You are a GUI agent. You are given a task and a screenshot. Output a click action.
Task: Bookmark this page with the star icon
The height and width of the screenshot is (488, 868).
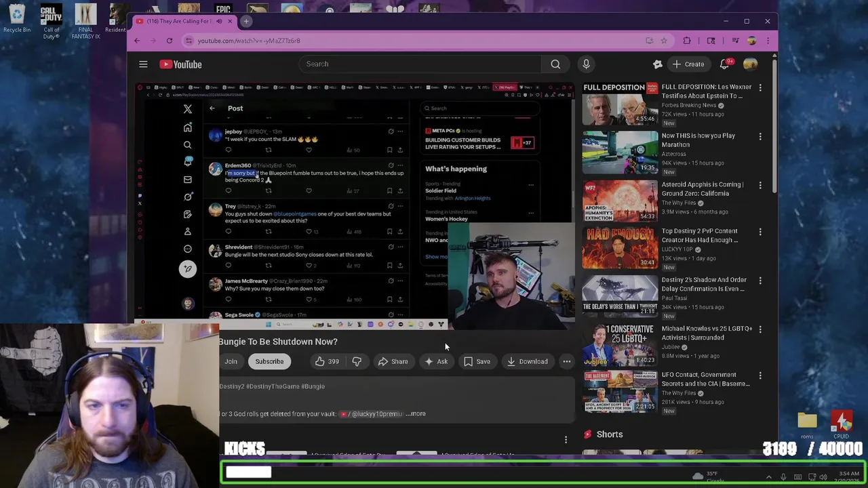tap(664, 41)
